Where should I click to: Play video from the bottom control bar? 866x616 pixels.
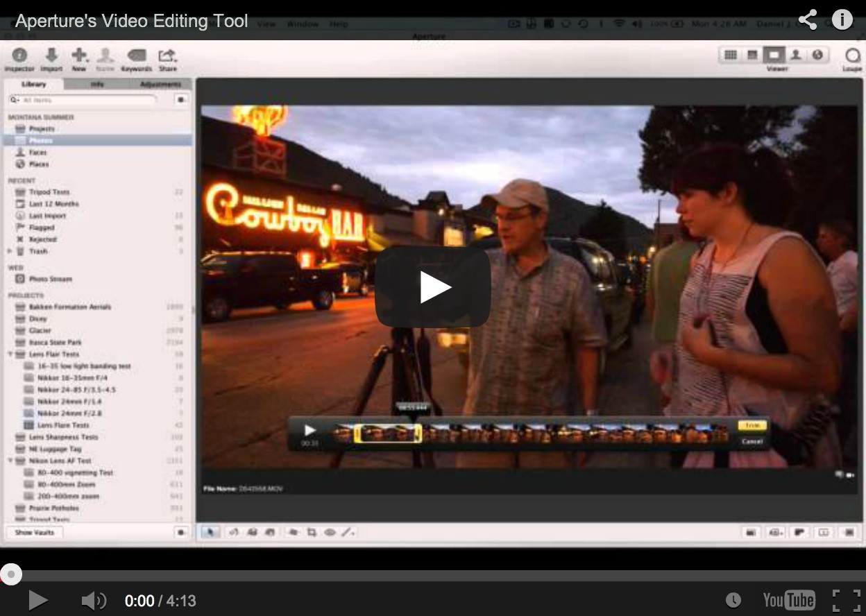click(x=37, y=600)
